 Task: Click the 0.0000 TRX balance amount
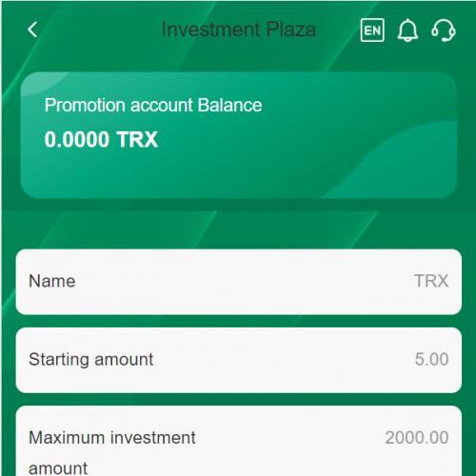coord(101,139)
